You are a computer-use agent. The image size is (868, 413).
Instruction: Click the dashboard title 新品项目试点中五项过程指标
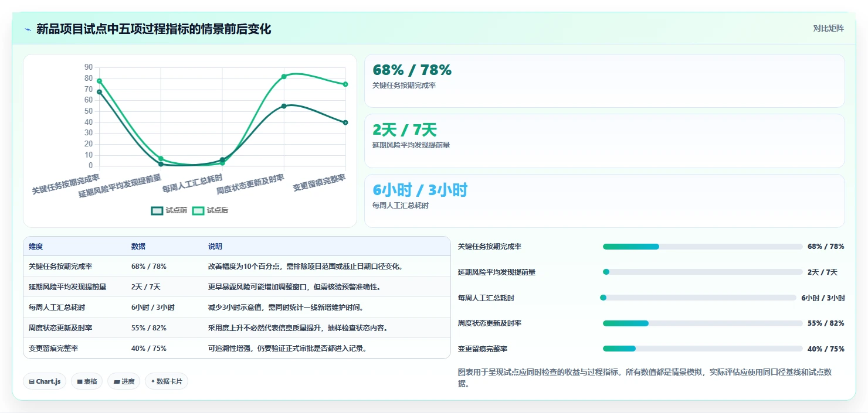pyautogui.click(x=154, y=29)
